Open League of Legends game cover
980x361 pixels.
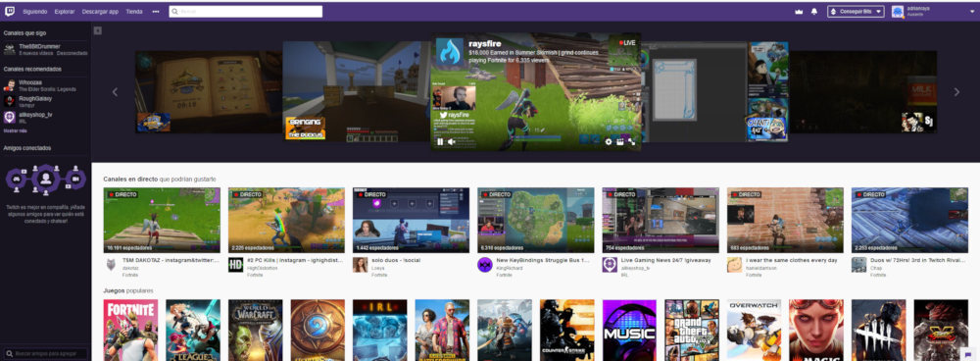pyautogui.click(x=193, y=331)
